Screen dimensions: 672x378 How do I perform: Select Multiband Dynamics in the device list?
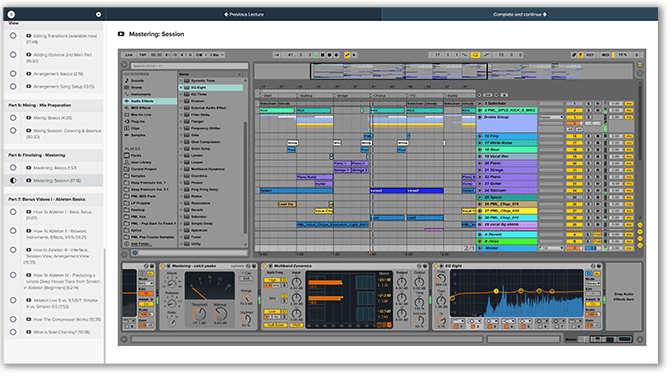208,169
